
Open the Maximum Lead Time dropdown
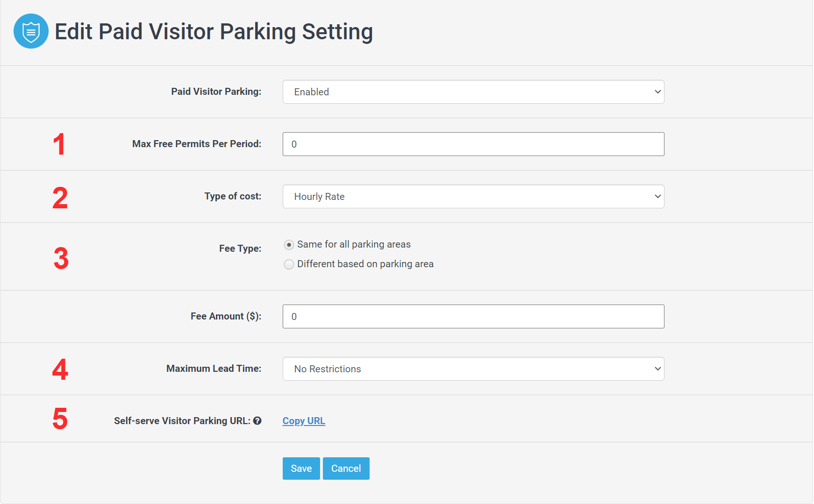[x=473, y=369]
